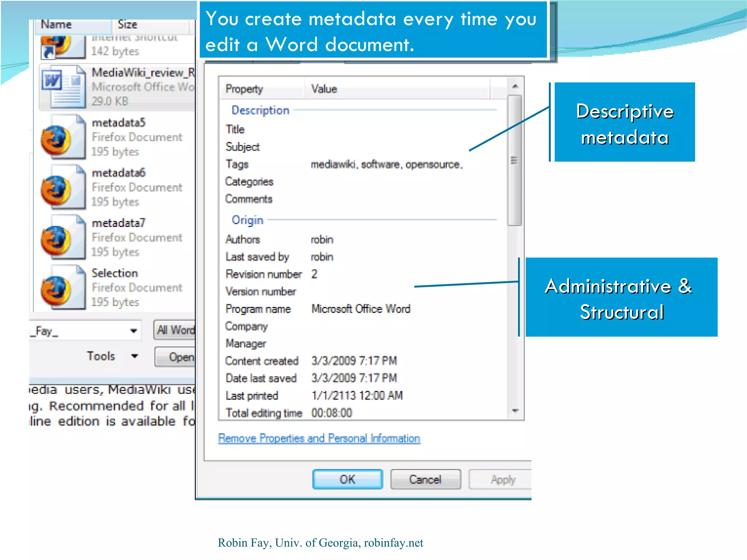Click Content created value '3/3/2009 7:17 PM'

point(354,361)
